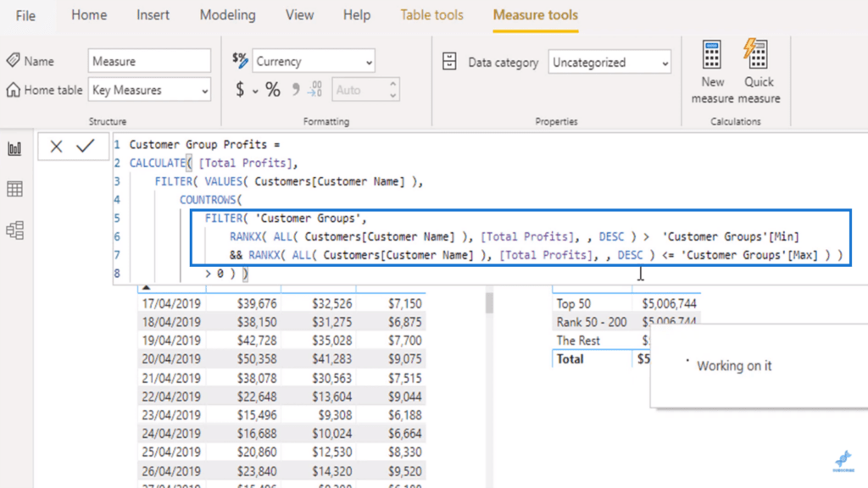The width and height of the screenshot is (868, 488).
Task: Open the Help tab
Action: coord(357,15)
